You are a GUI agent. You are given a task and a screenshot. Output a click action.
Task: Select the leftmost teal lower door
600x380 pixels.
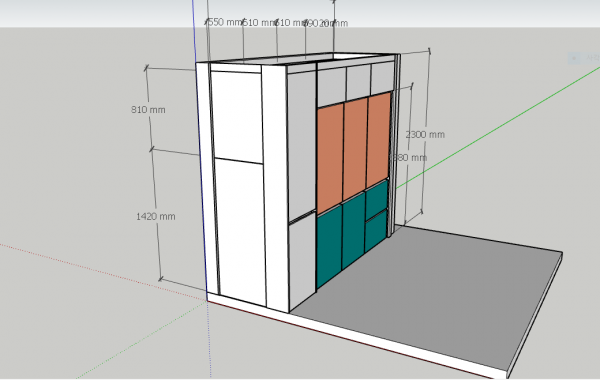click(x=329, y=246)
